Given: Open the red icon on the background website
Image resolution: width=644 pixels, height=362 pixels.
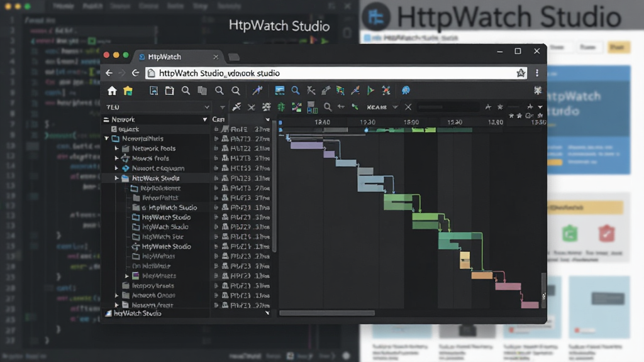Looking at the screenshot, I should 607,234.
